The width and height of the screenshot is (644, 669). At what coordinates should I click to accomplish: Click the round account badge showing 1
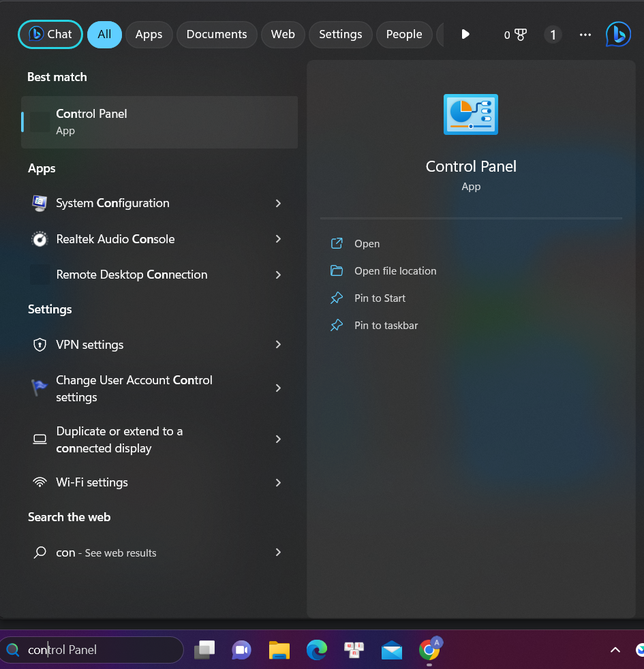point(553,35)
